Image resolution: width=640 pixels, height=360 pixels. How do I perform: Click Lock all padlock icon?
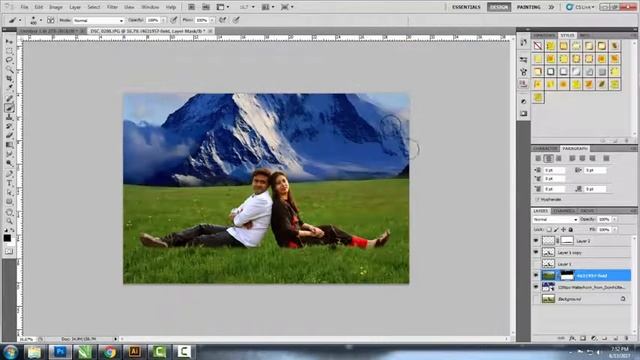(x=571, y=230)
